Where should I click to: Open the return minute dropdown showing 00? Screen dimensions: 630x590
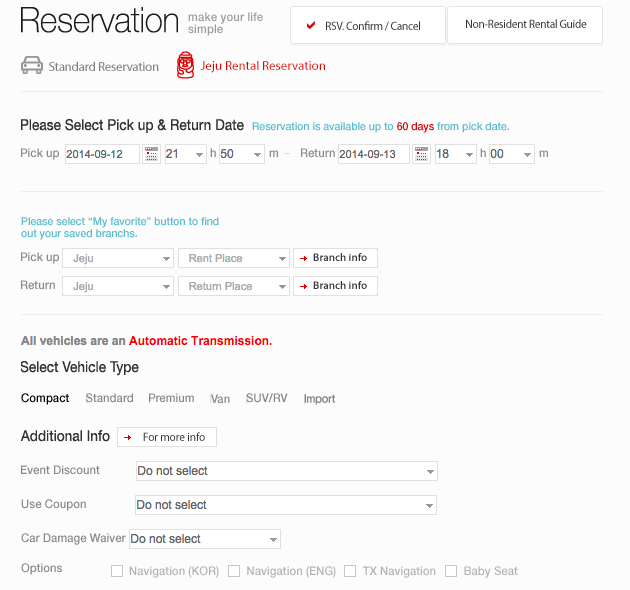(x=512, y=154)
